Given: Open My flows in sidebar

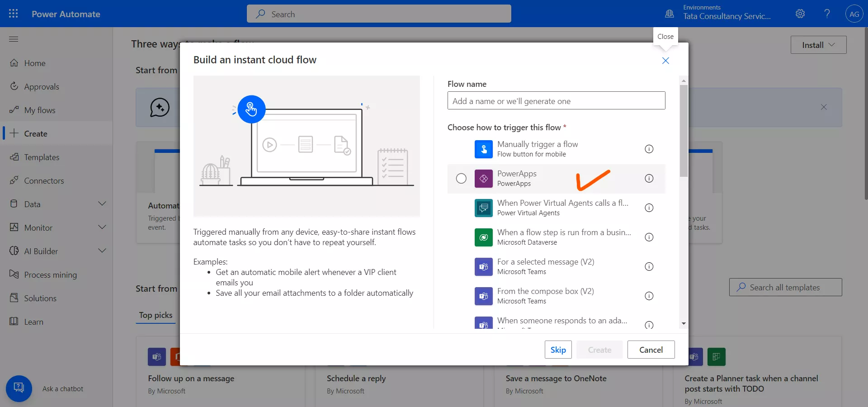Looking at the screenshot, I should (56, 110).
